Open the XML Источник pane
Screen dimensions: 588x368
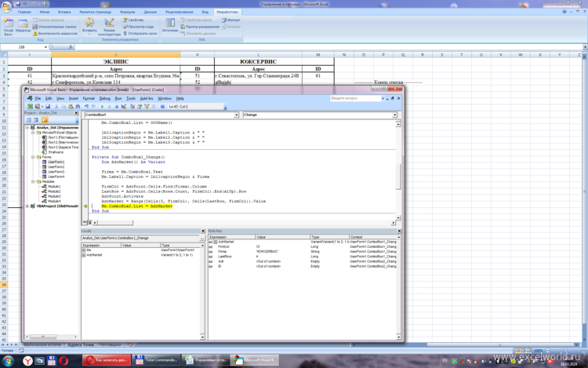tap(170, 26)
